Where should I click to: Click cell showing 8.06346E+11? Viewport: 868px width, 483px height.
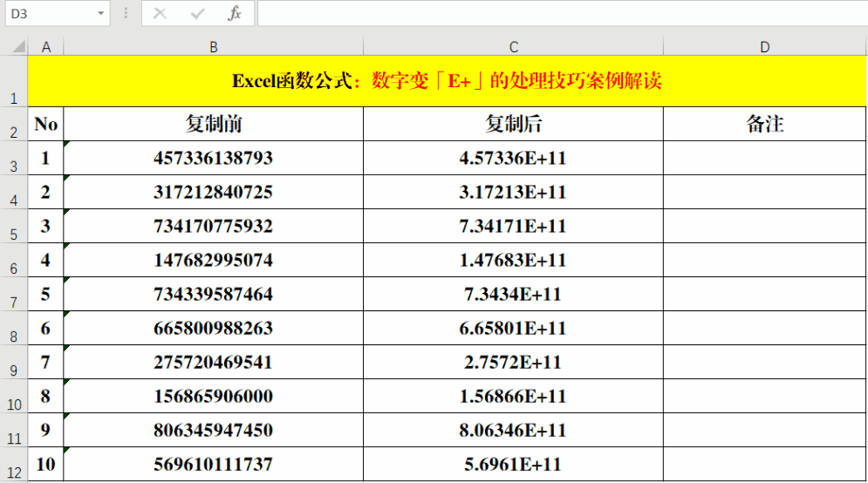tap(514, 430)
